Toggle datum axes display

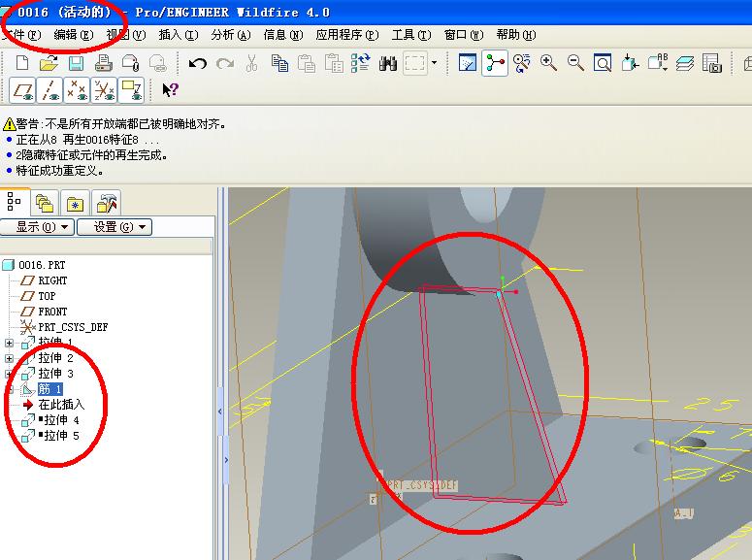click(49, 90)
